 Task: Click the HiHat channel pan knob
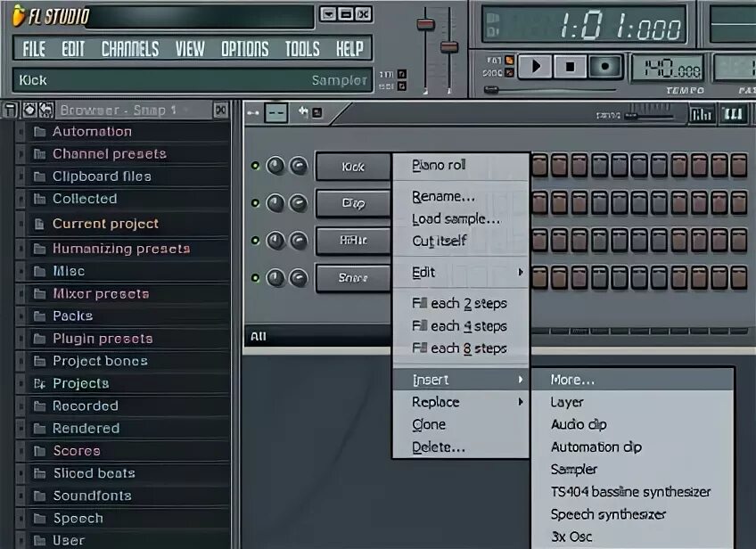(x=275, y=240)
